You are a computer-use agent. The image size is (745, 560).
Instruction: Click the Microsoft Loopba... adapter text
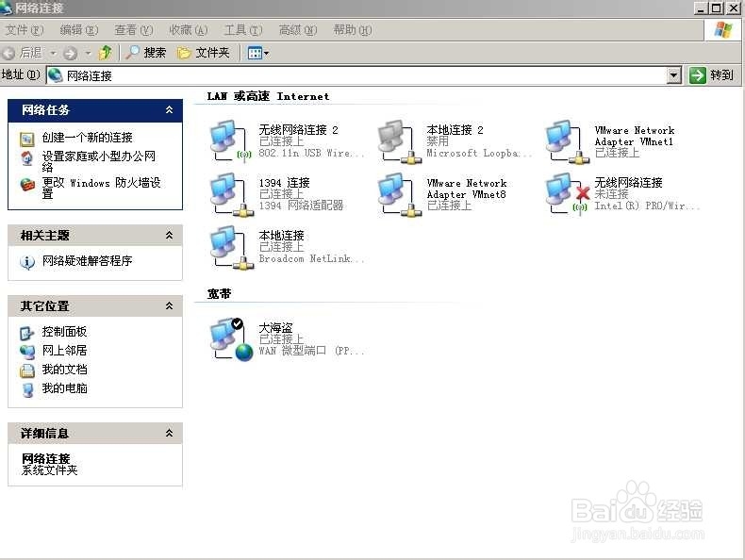click(x=479, y=154)
